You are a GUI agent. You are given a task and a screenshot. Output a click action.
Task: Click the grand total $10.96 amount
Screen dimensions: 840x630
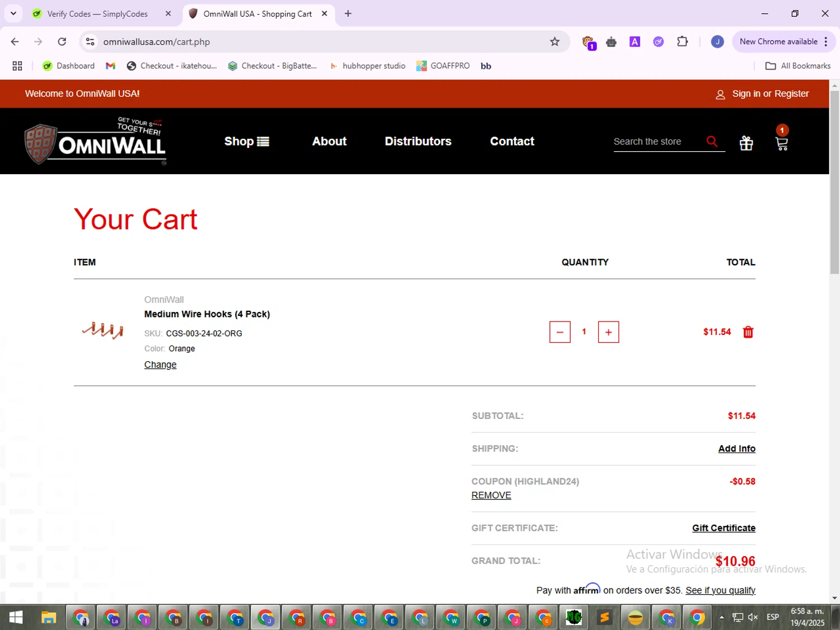[x=735, y=561]
